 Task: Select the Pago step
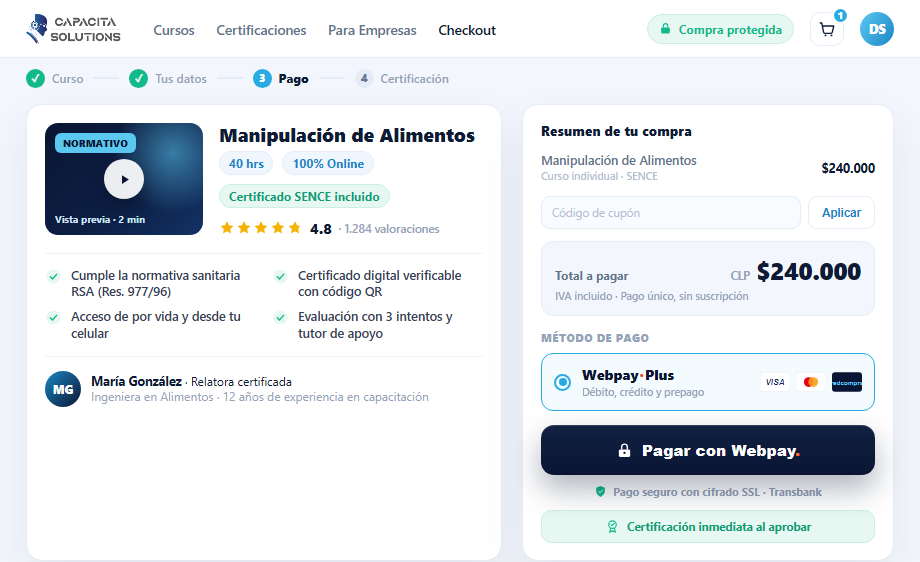[280, 78]
